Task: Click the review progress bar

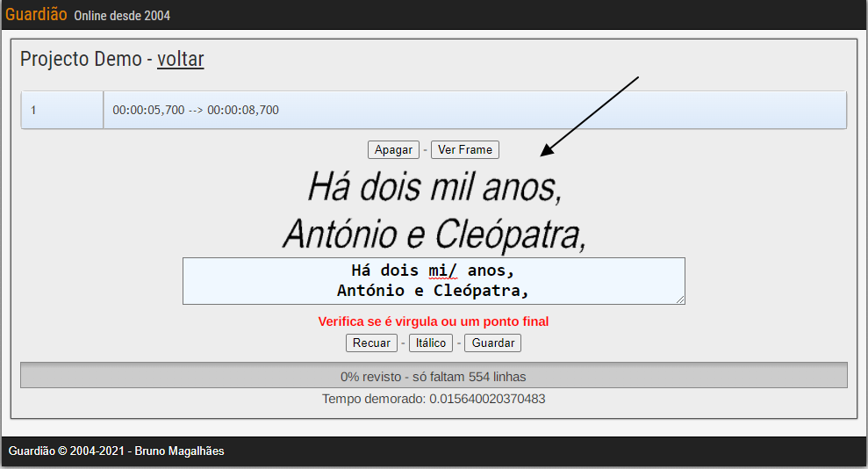Action: click(x=434, y=377)
